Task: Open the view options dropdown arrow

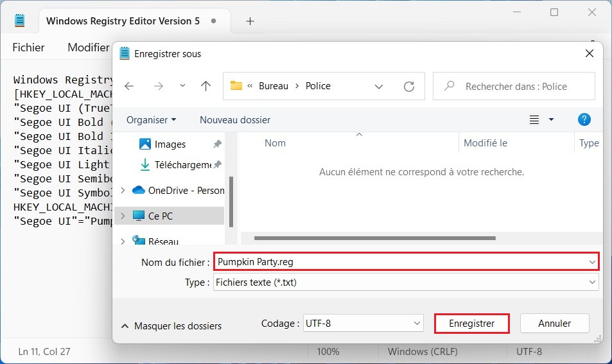Action: click(551, 119)
